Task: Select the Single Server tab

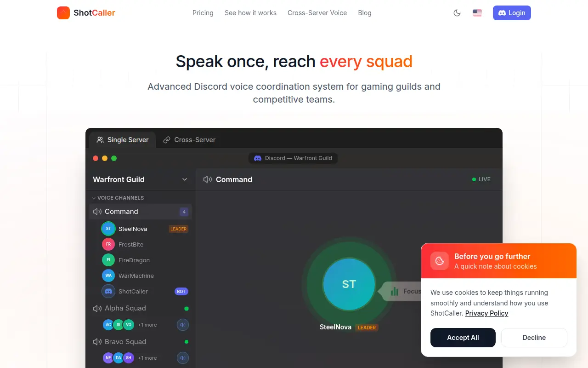Action: [123, 140]
